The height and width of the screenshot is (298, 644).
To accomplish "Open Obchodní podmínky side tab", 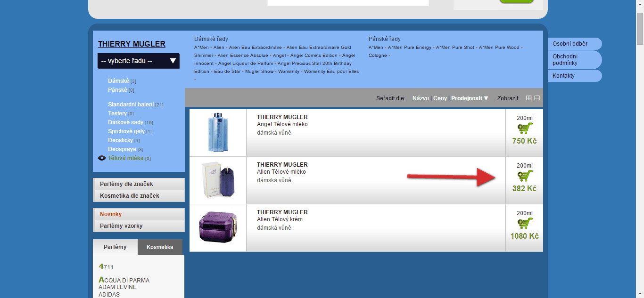I will [575, 60].
